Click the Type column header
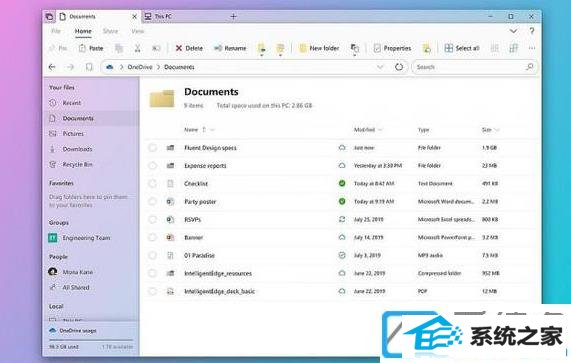Viewport: 571px width, 363px height. pos(424,130)
